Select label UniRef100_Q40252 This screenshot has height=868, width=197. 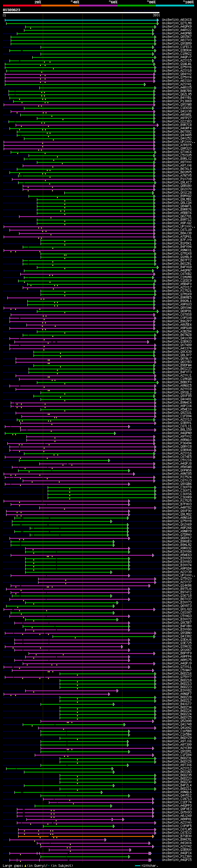[177, 139]
